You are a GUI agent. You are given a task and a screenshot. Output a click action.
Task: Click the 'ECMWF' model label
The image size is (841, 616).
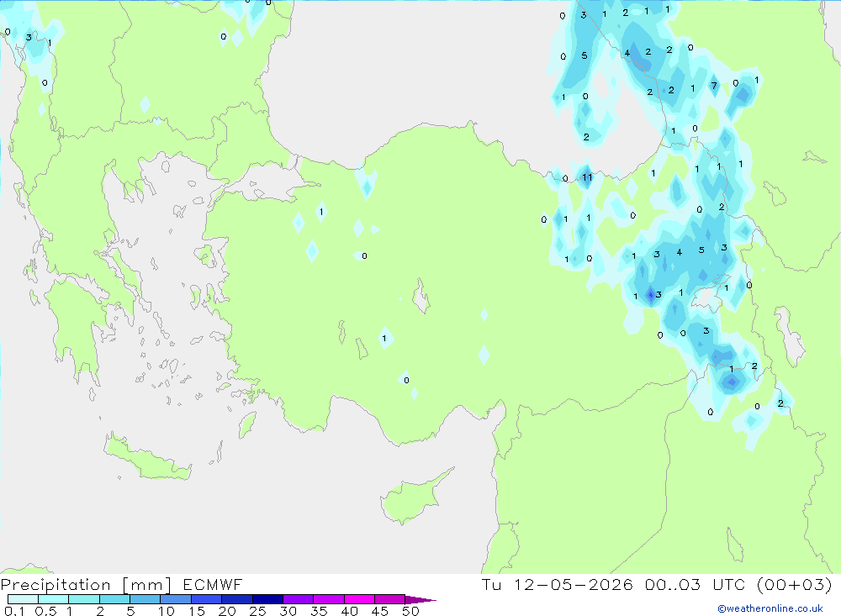pos(213,584)
